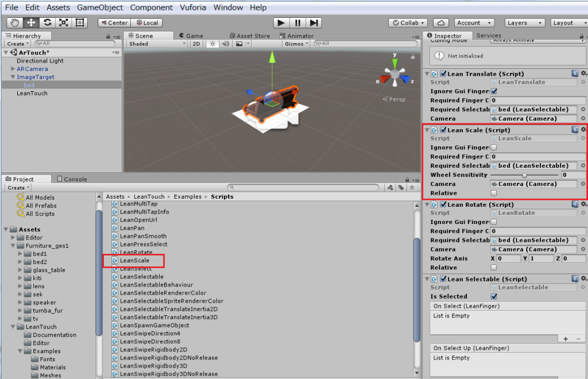
Task: Open Lean Scale settings gear
Action: [x=583, y=130]
